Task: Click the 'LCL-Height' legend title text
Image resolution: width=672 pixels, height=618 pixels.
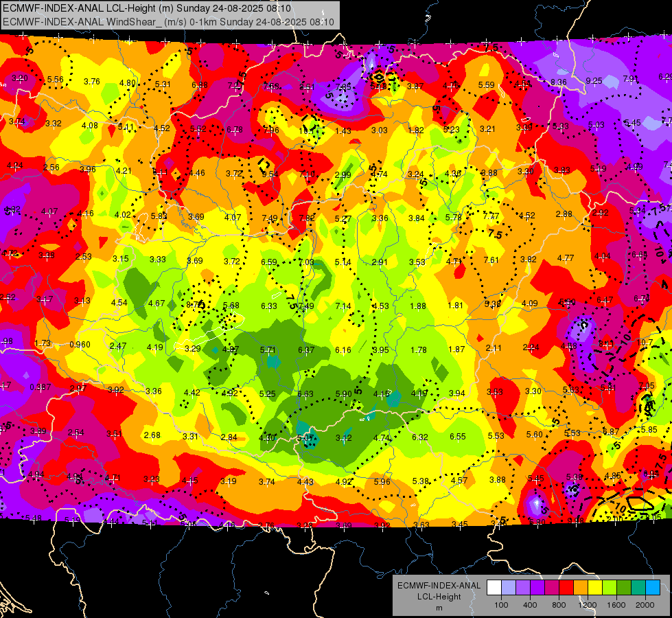Action: coord(439,597)
